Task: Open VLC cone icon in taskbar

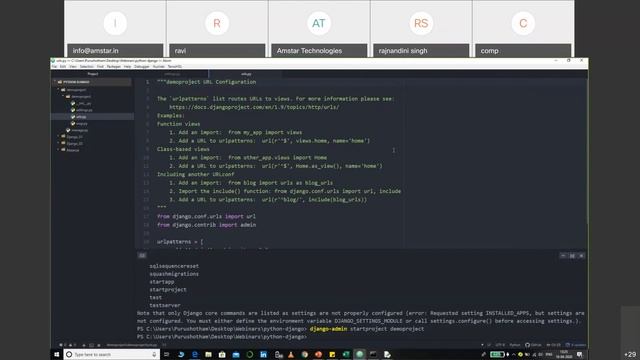Action: coord(291,355)
